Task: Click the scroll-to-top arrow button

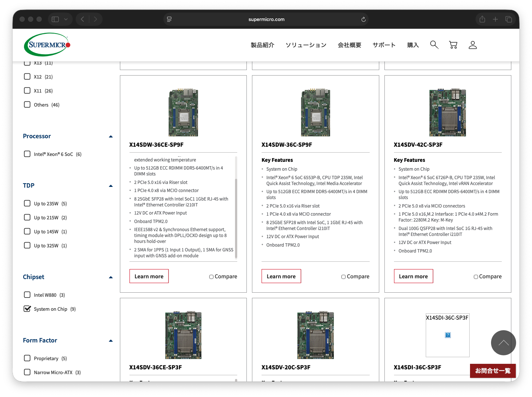Action: tap(503, 343)
